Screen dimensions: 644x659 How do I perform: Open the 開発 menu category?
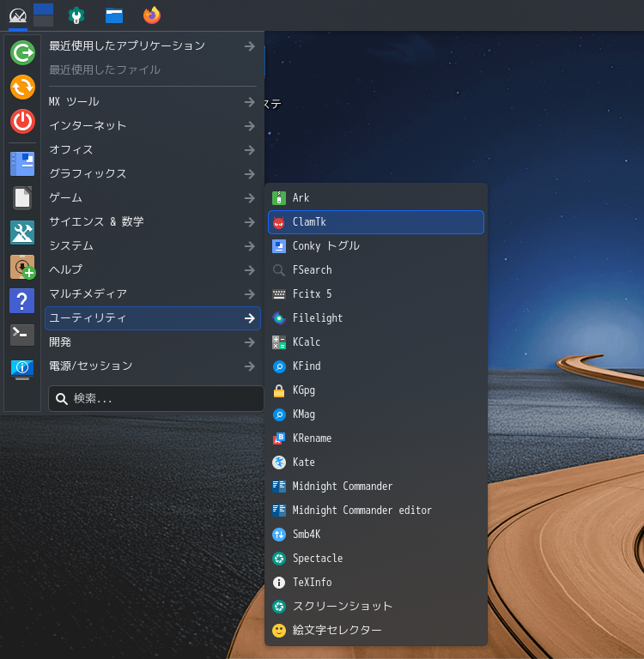click(x=152, y=342)
